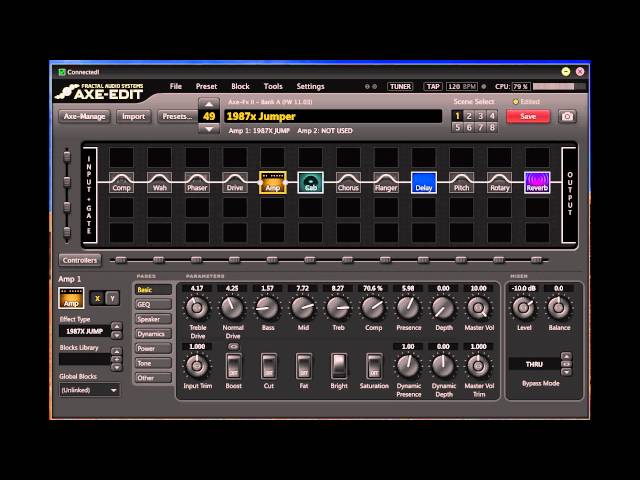Select scene 2
Screen dimensions: 640x480
tap(469, 116)
